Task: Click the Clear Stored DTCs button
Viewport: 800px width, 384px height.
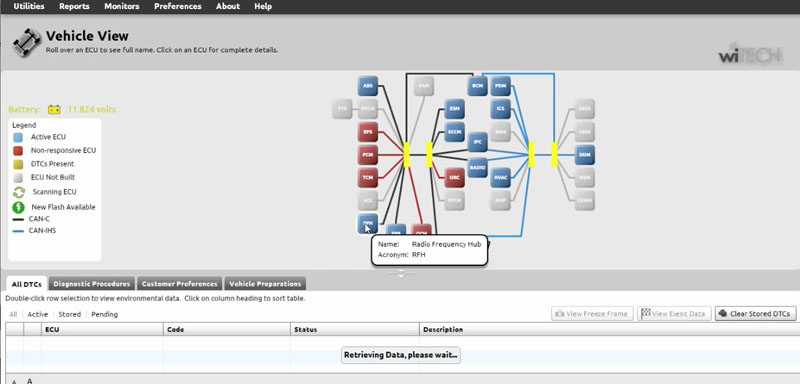Action: [x=756, y=314]
